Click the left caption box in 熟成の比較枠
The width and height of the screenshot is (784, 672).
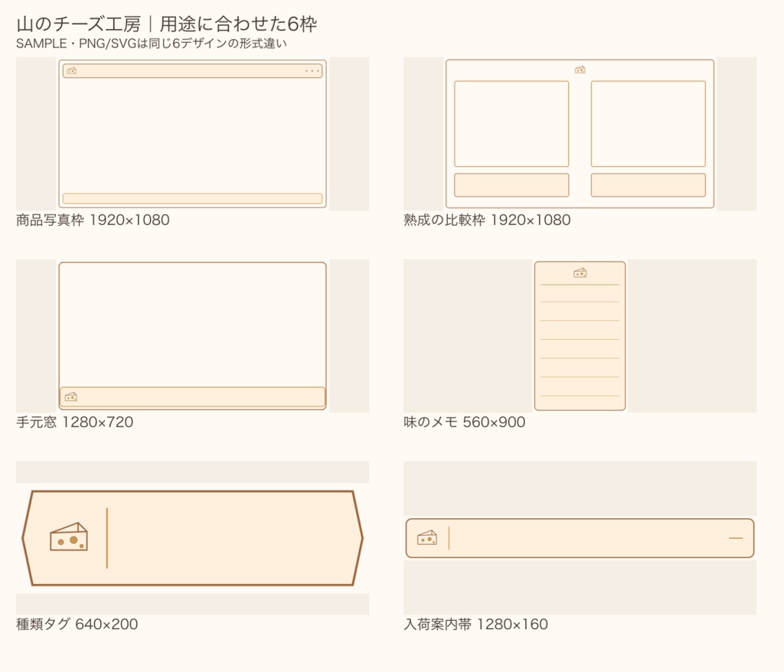tap(511, 185)
